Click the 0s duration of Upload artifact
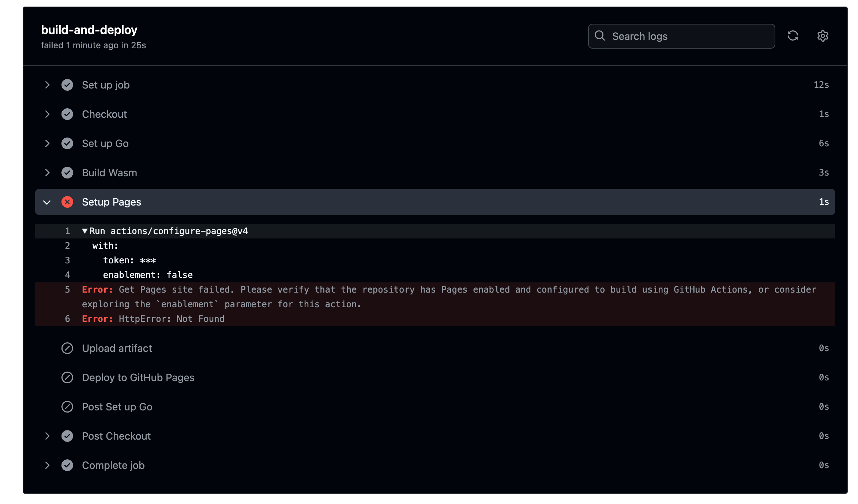The height and width of the screenshot is (504, 858). (824, 348)
